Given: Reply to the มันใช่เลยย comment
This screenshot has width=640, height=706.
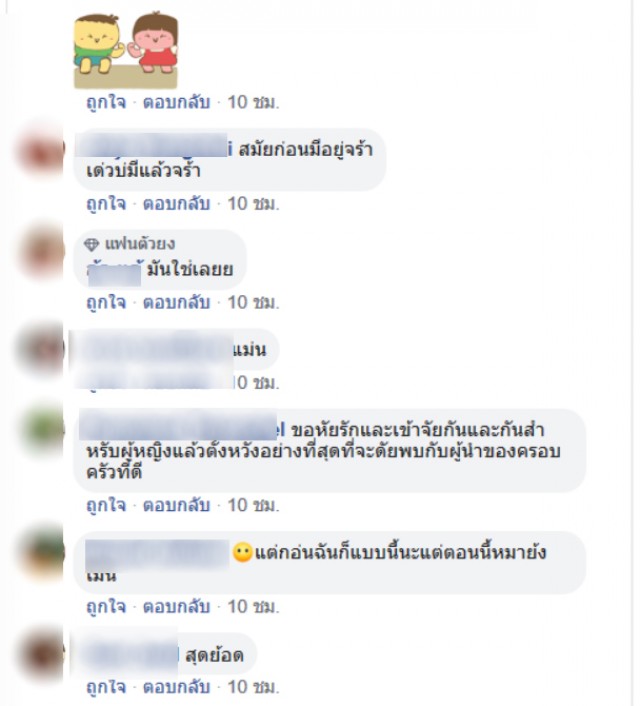Looking at the screenshot, I should click(177, 302).
